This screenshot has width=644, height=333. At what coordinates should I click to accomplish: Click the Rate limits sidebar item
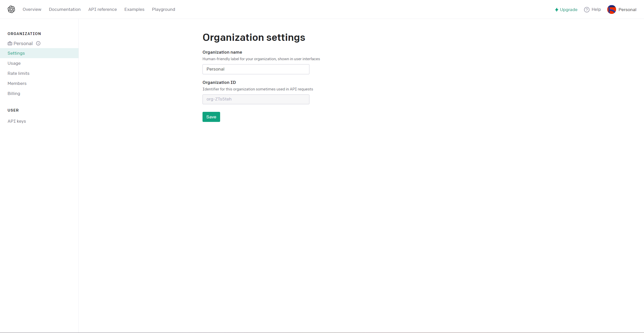click(19, 73)
